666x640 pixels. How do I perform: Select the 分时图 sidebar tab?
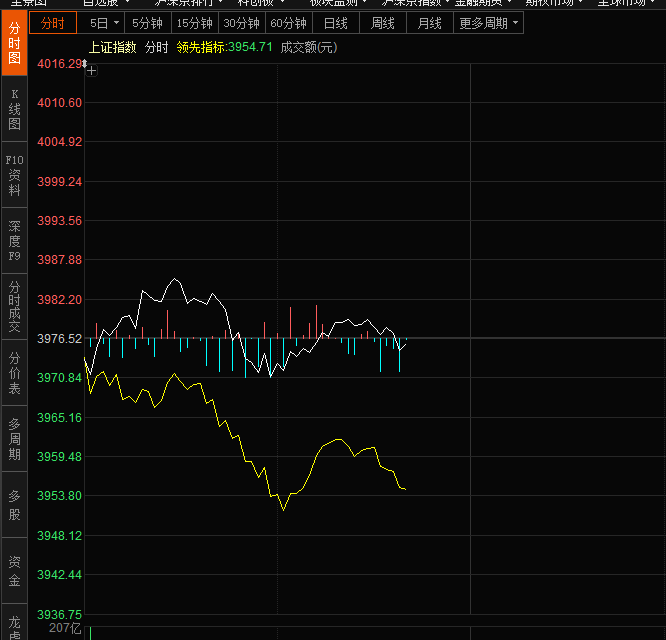[14, 44]
